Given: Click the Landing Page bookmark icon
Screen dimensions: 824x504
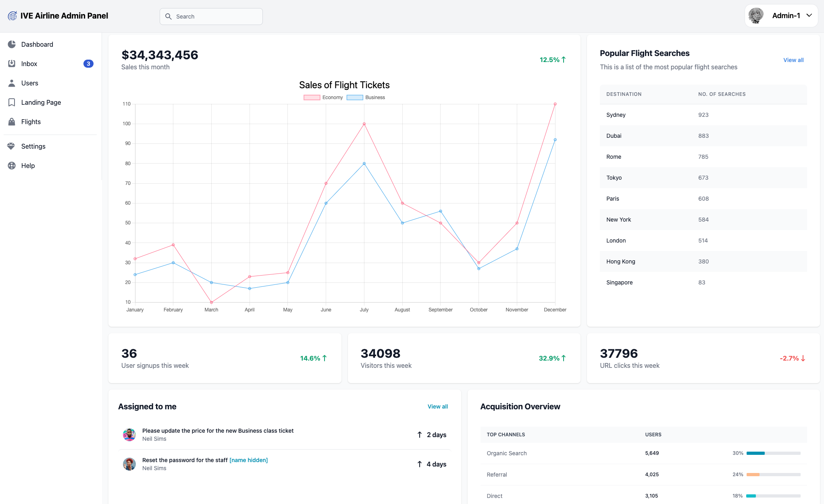Looking at the screenshot, I should (12, 102).
